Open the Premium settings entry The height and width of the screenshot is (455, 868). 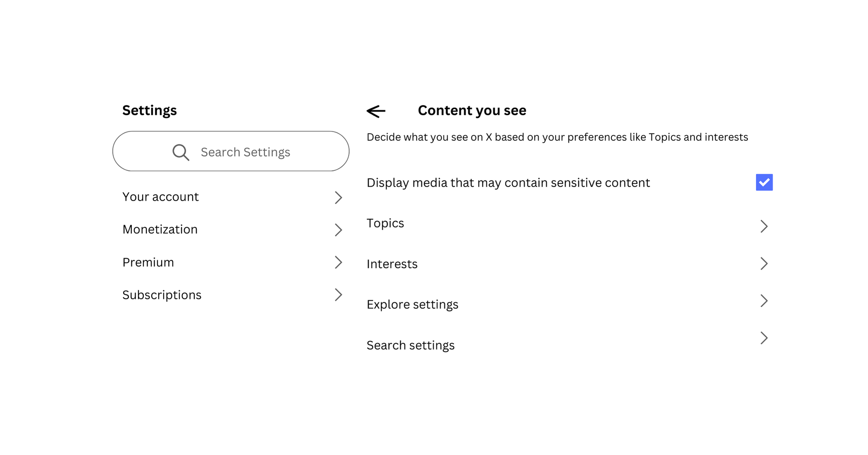tap(148, 263)
